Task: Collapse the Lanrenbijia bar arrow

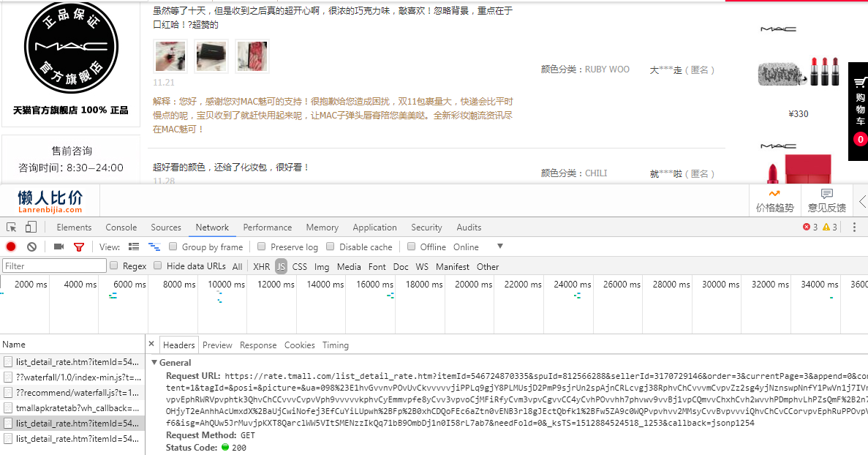Action: [862, 201]
